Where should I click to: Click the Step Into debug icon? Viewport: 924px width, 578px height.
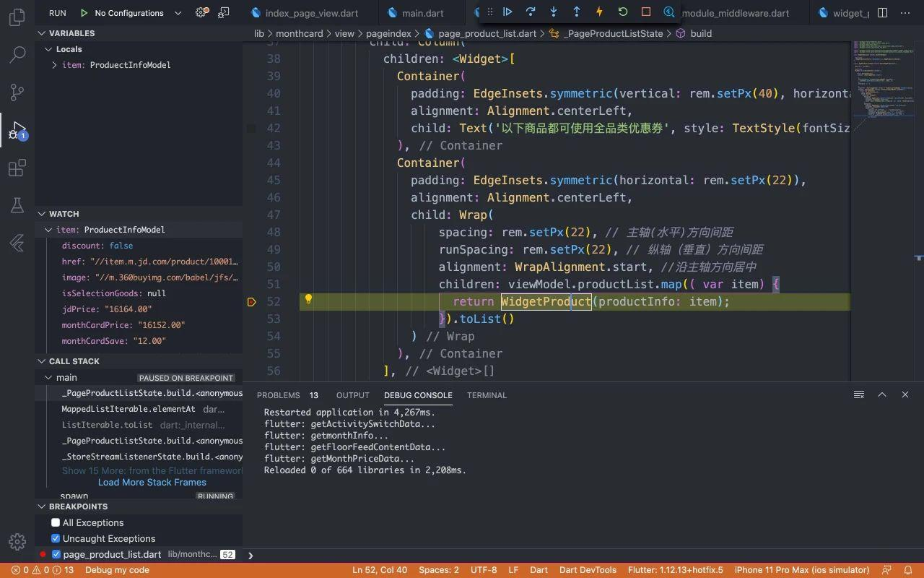(554, 12)
